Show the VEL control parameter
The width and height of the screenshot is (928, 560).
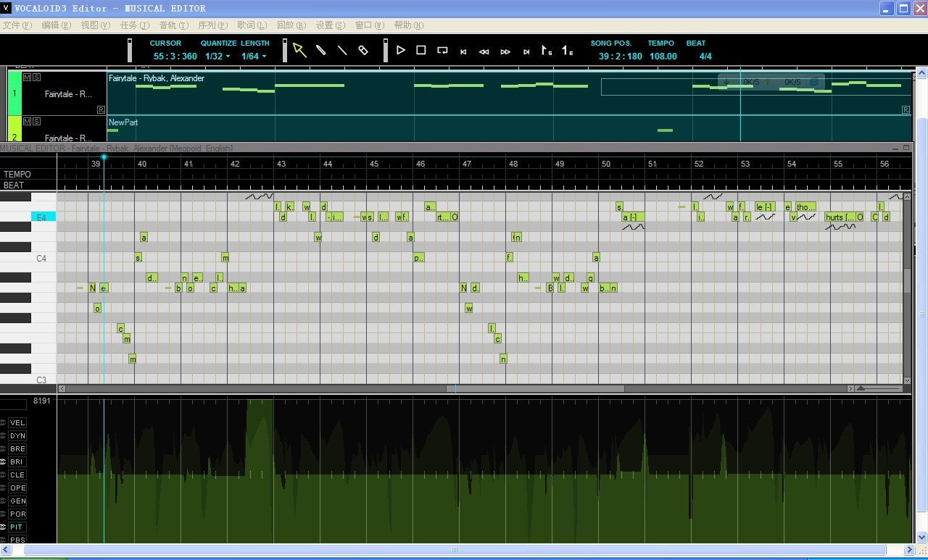coord(17,423)
